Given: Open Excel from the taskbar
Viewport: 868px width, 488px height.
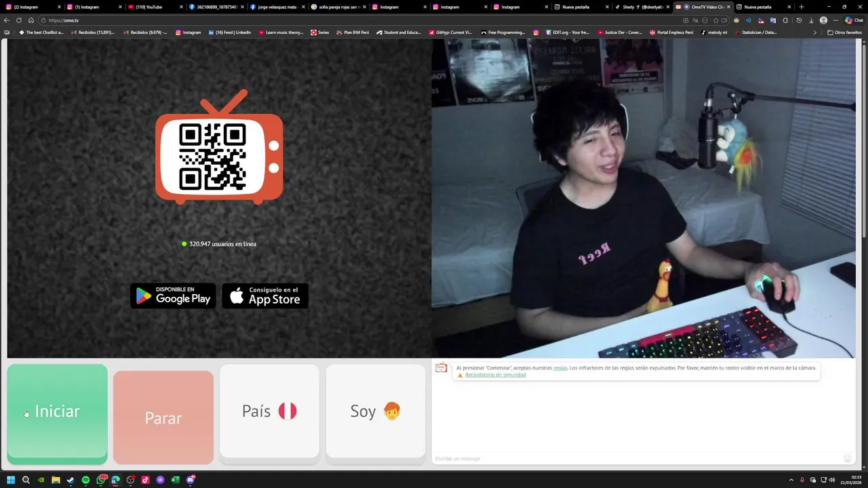Looking at the screenshot, I should 175,480.
